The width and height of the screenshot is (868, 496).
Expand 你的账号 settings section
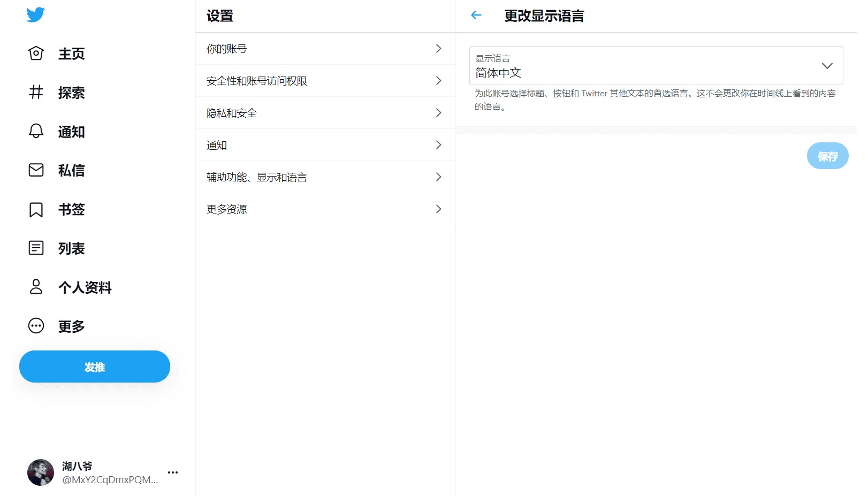(x=325, y=49)
